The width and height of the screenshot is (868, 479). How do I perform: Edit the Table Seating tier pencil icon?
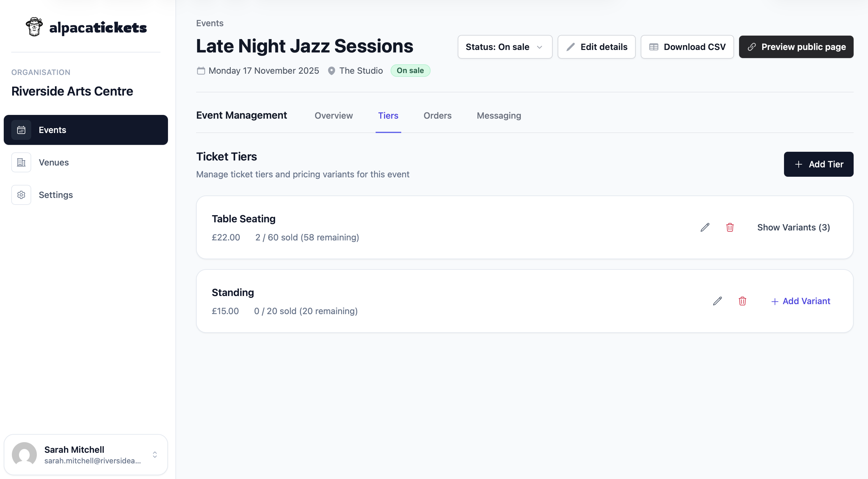pyautogui.click(x=705, y=228)
